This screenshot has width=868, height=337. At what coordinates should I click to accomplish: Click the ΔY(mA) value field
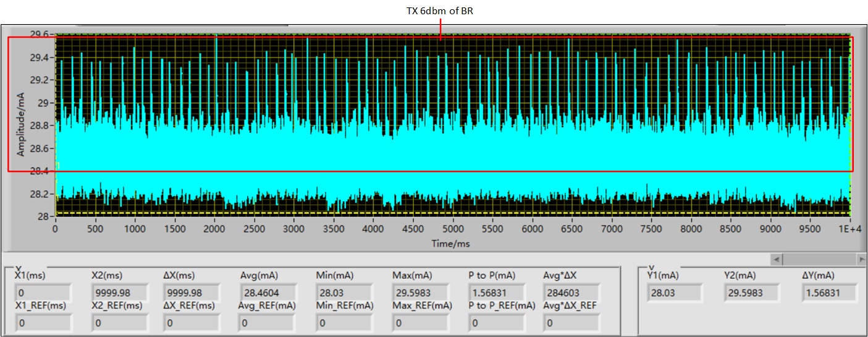(830, 292)
